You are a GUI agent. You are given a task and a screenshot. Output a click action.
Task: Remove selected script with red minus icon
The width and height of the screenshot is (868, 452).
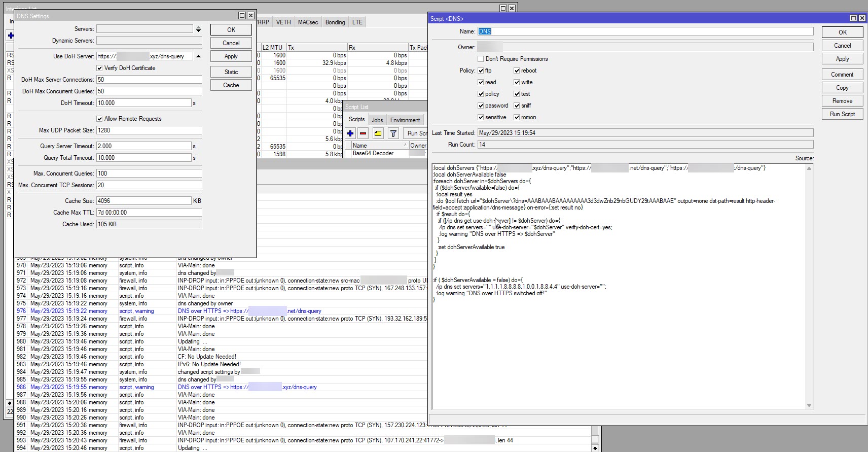(363, 133)
